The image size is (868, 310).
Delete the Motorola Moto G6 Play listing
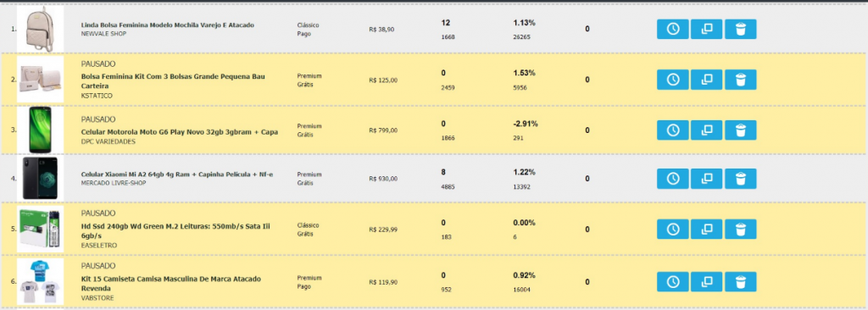coord(741,130)
